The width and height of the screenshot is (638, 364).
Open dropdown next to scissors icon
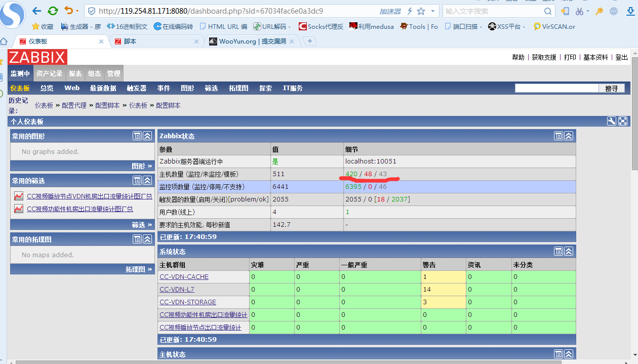588,11
